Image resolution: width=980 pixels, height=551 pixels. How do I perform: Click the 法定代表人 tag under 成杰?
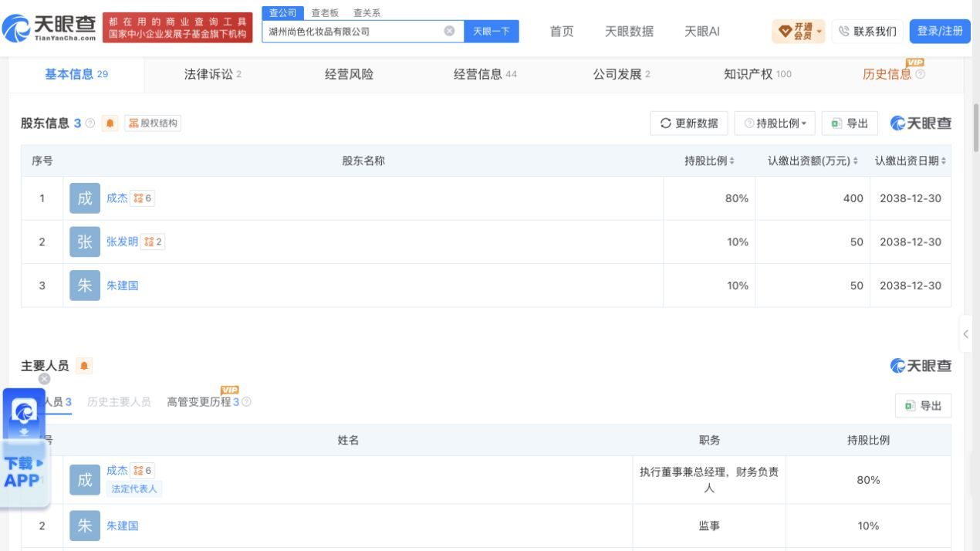(134, 488)
